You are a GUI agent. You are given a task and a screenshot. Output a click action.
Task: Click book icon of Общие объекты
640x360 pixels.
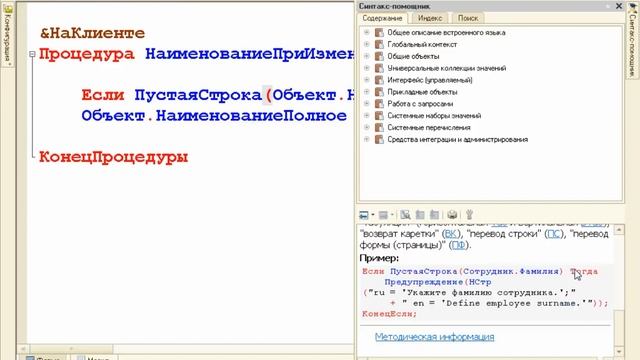point(379,56)
